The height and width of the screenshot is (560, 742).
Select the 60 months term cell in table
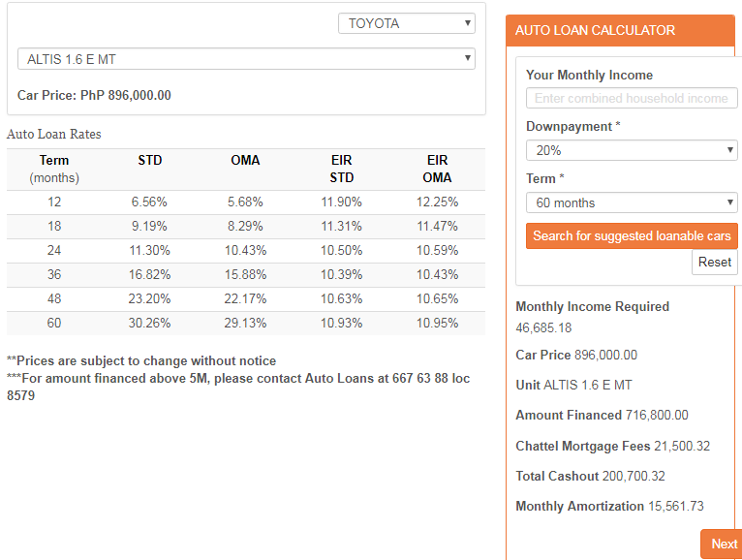click(x=54, y=323)
